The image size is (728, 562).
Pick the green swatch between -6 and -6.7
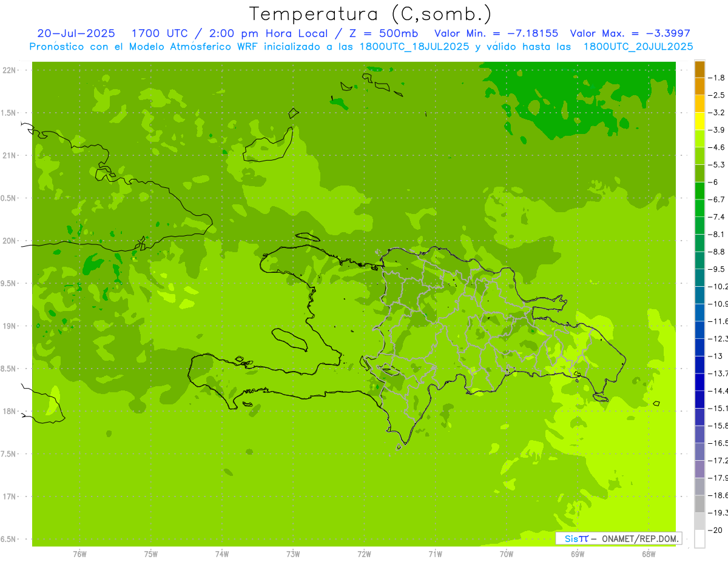[x=699, y=190]
